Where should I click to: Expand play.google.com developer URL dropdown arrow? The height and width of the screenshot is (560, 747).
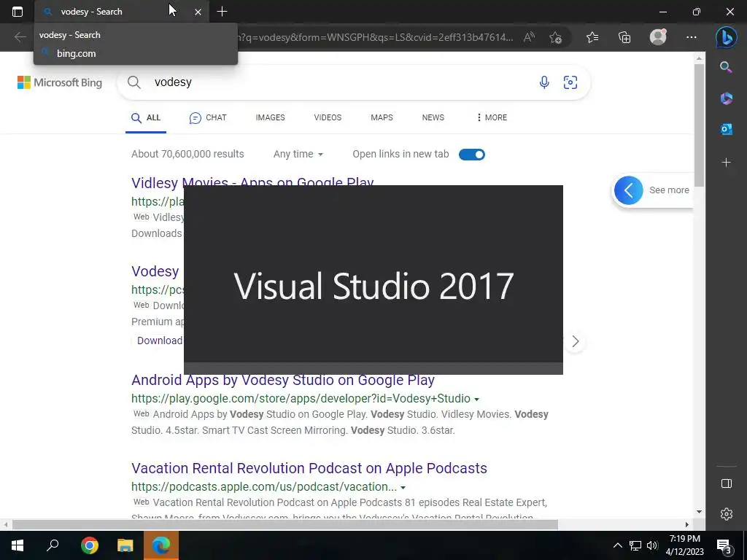point(477,399)
